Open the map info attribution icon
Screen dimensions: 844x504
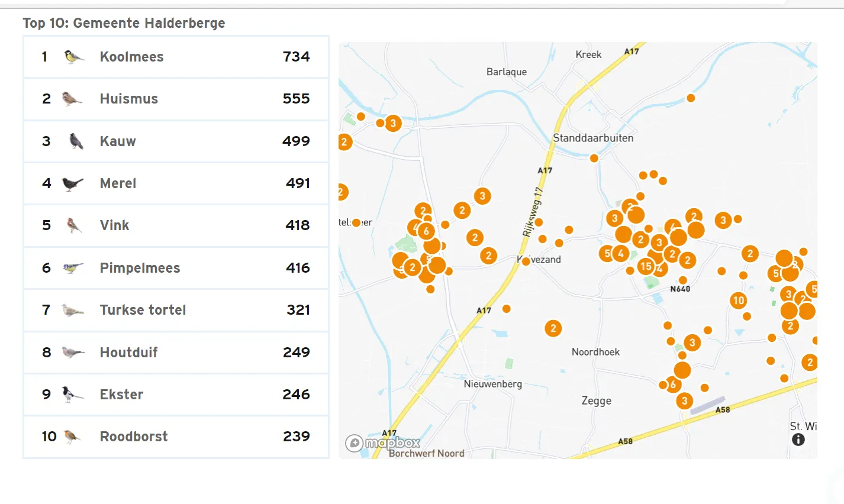tap(798, 440)
